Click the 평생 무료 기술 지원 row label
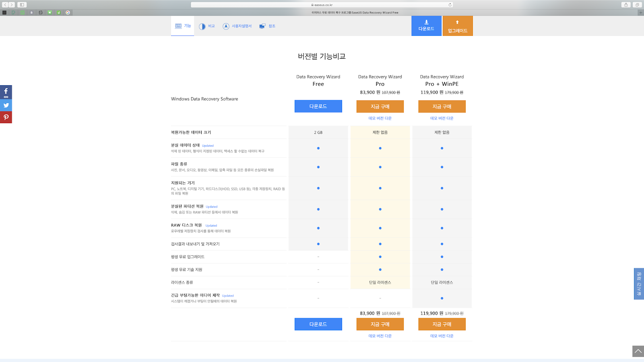The image size is (644, 362). (x=187, y=270)
